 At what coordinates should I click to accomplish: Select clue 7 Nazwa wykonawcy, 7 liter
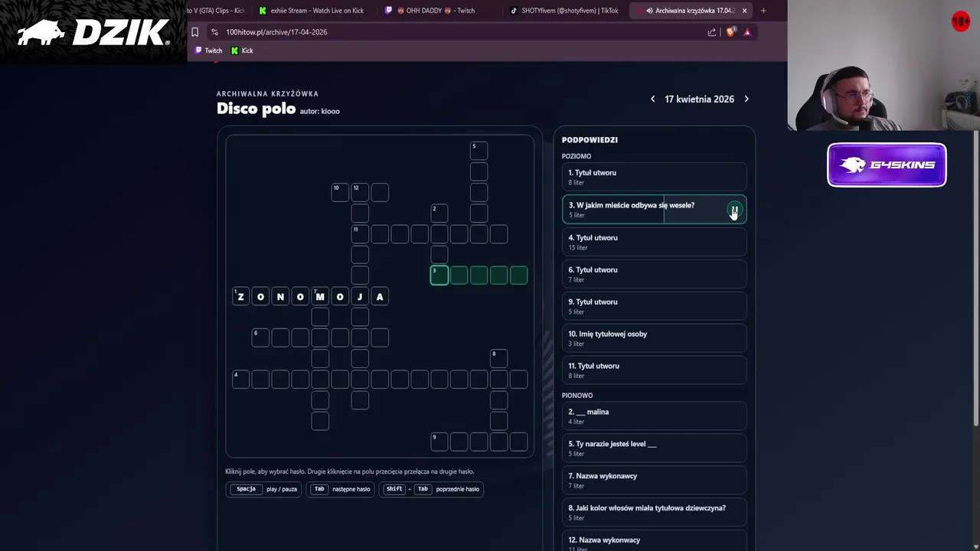pos(655,481)
